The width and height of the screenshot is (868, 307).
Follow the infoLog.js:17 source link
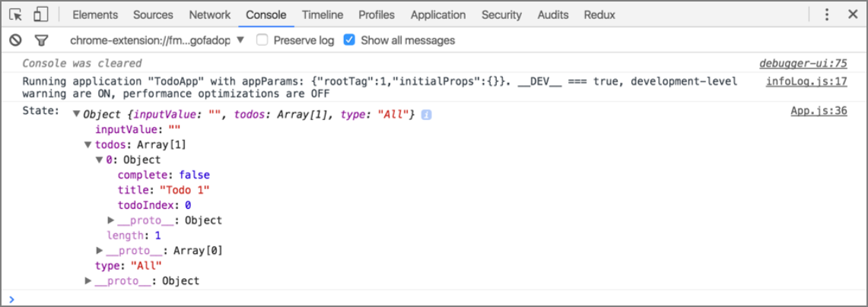click(806, 81)
